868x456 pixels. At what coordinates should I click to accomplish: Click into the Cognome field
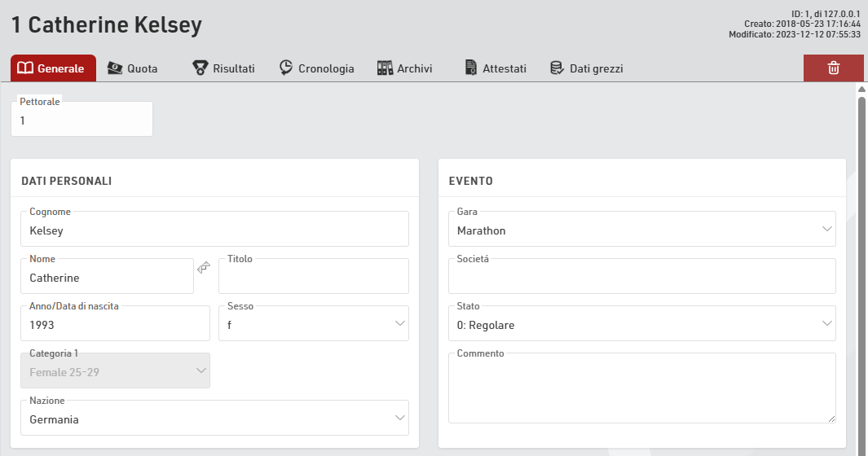point(214,230)
